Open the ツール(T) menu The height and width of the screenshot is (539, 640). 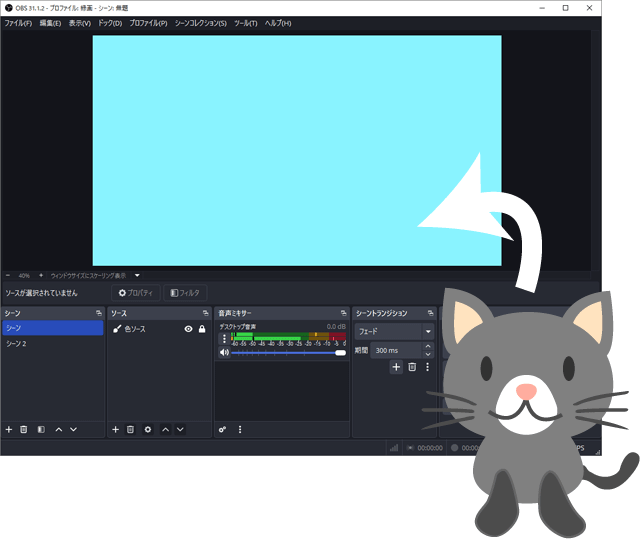pos(245,23)
